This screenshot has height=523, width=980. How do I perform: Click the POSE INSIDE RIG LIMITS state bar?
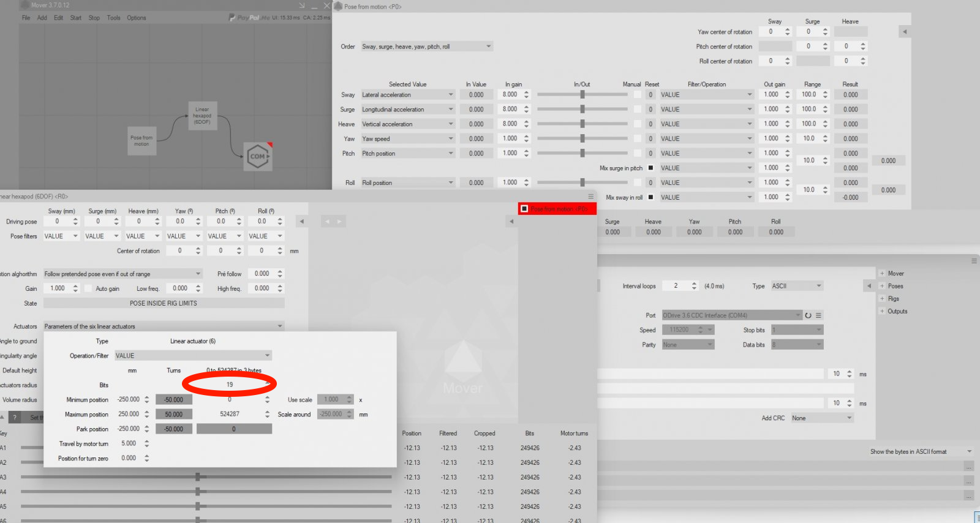pos(164,303)
